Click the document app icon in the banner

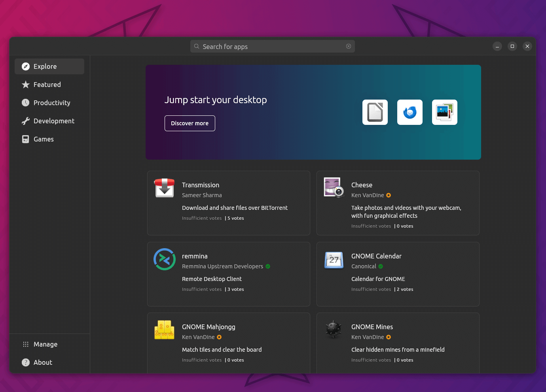coord(375,112)
